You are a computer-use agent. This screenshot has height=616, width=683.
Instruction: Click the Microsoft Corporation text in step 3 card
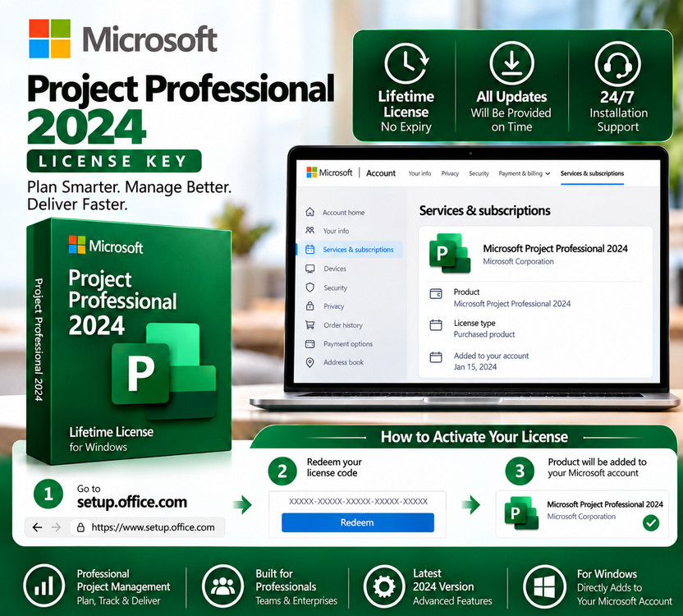click(581, 517)
